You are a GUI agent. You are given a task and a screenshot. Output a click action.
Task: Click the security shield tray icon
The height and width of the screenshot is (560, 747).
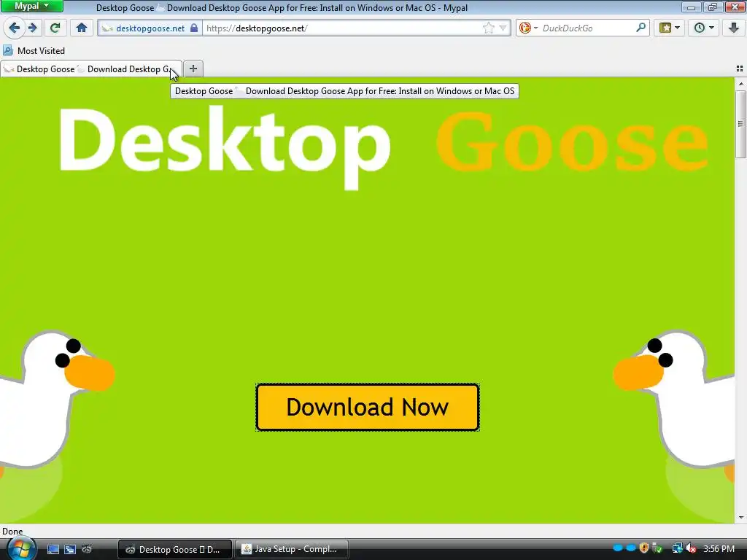[x=644, y=548]
